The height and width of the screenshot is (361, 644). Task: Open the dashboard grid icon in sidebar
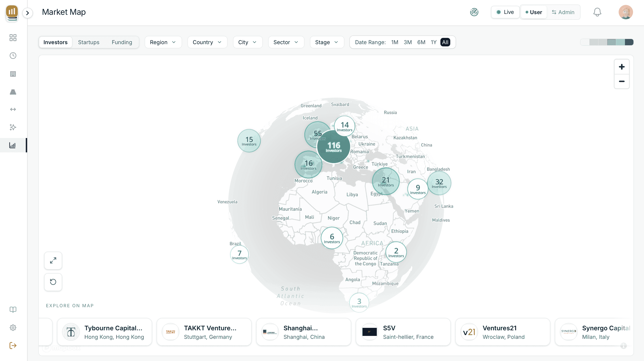tap(13, 38)
